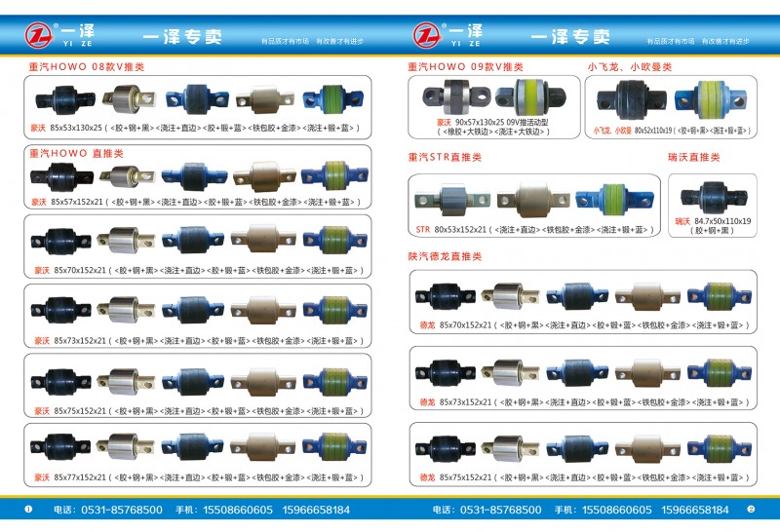Select the 一泽专卖 title on the left page
This screenshot has width=780, height=532.
(182, 37)
